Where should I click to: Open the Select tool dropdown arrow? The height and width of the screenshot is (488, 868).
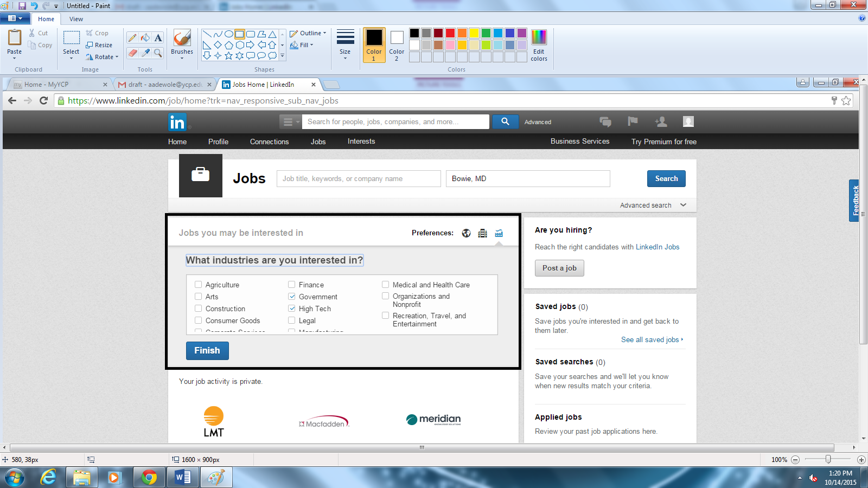pos(71,58)
